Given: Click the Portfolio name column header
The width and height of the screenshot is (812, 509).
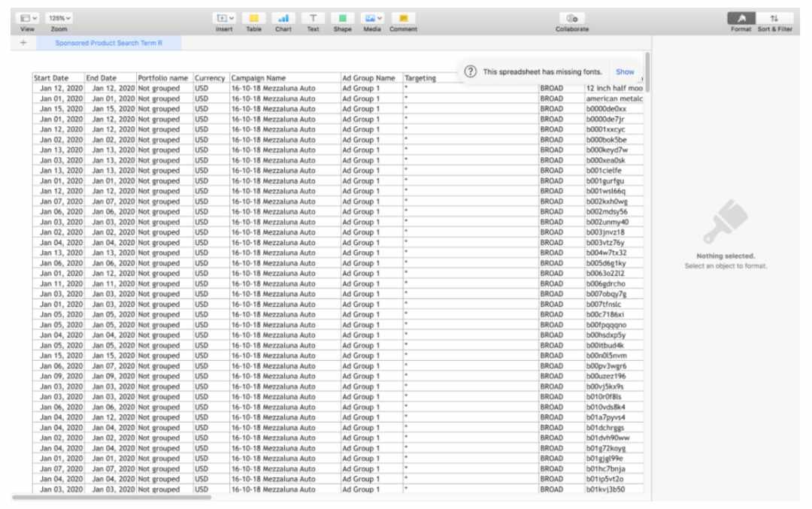Looking at the screenshot, I should pyautogui.click(x=165, y=77).
